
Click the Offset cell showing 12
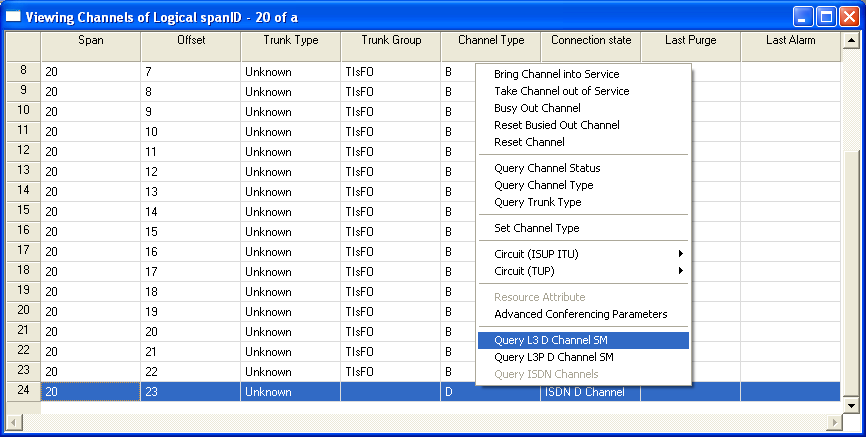point(190,172)
